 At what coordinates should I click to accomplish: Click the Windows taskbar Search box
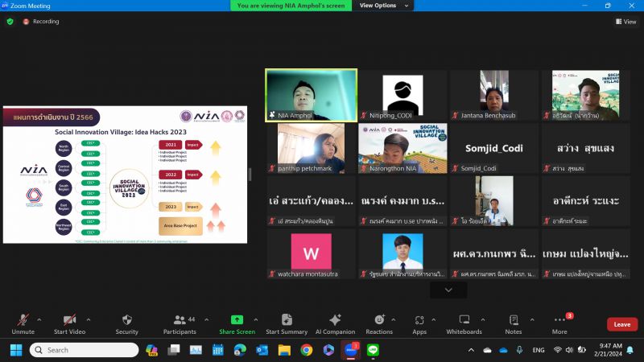pos(84,350)
